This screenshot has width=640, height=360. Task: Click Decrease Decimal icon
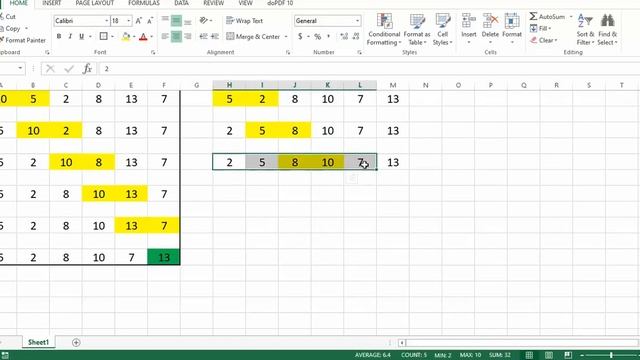click(356, 37)
